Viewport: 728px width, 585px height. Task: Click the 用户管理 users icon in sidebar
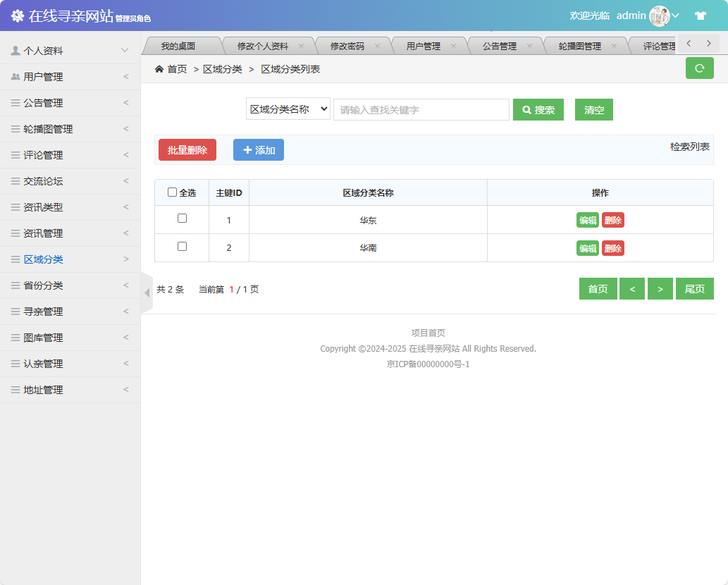point(16,75)
